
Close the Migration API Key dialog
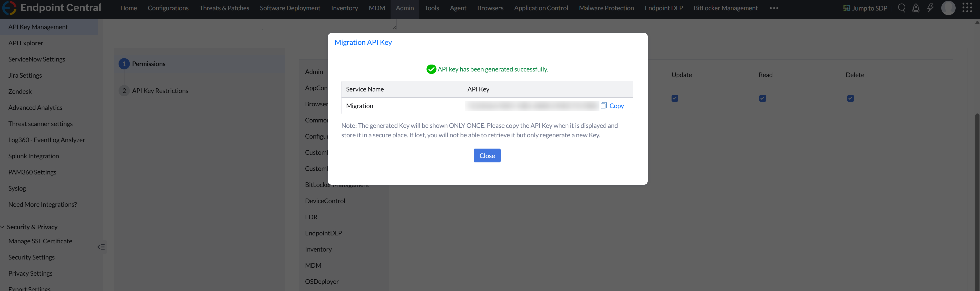(x=487, y=156)
